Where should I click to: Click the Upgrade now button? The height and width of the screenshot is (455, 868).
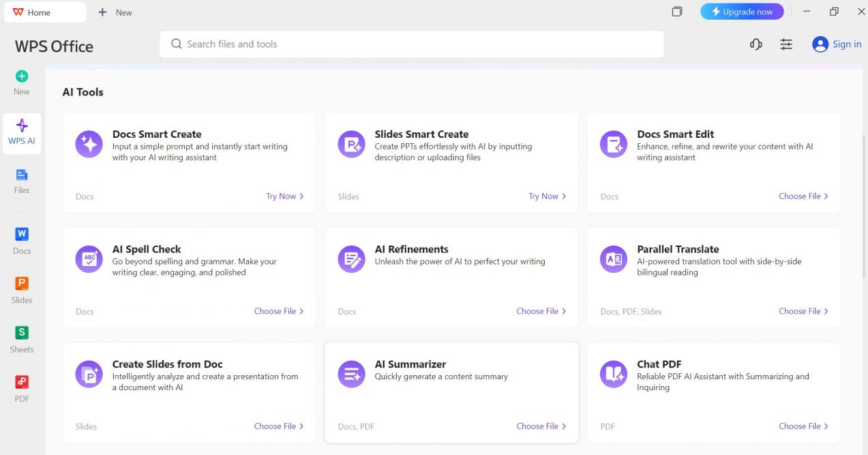pos(742,12)
